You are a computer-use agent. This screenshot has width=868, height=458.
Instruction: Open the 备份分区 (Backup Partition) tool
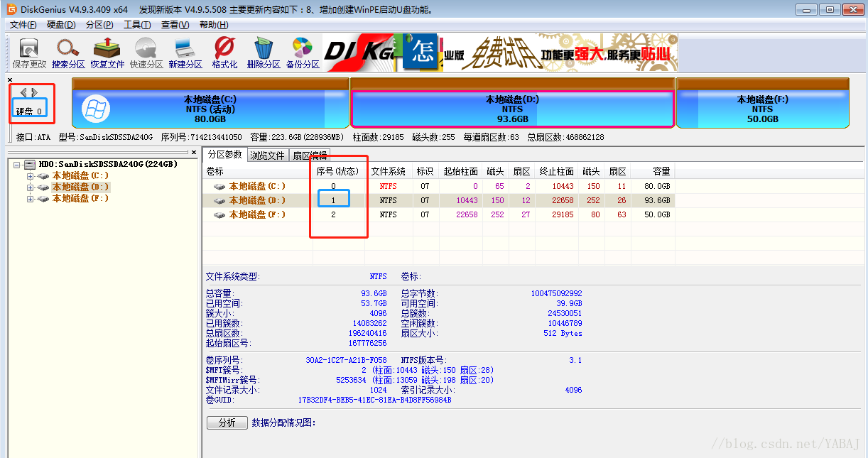click(303, 53)
